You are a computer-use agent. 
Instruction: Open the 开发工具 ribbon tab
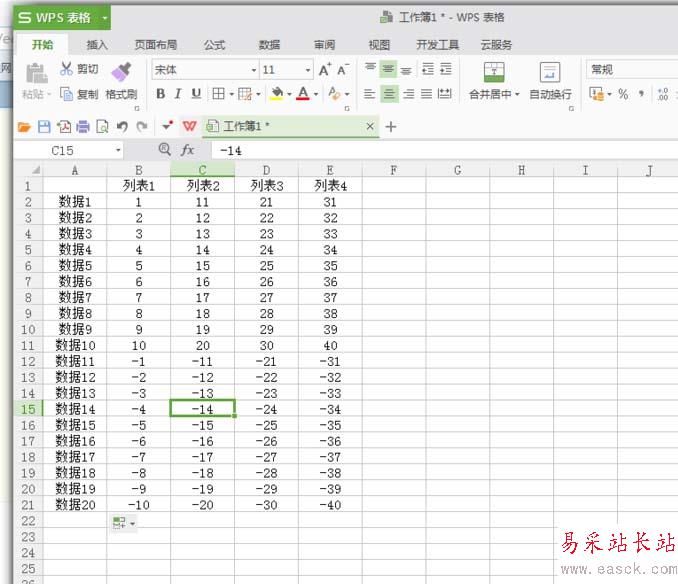point(437,45)
